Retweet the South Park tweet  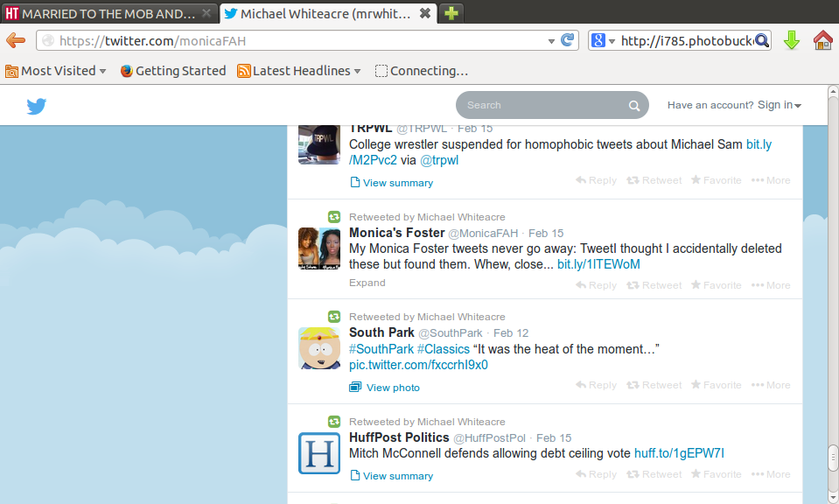click(x=654, y=385)
